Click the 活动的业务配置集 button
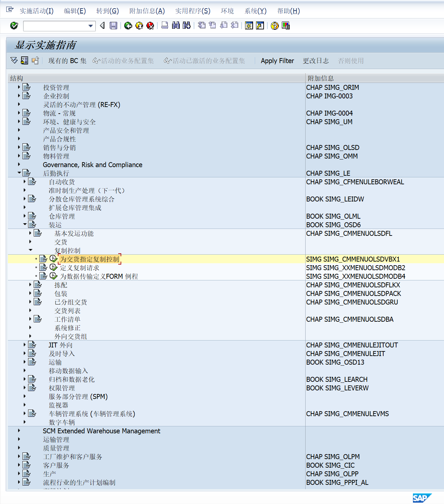444x504 pixels. point(123,61)
